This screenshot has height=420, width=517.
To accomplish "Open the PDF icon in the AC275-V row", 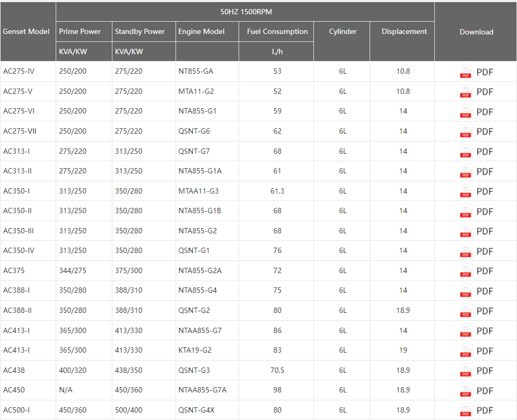I will (466, 92).
